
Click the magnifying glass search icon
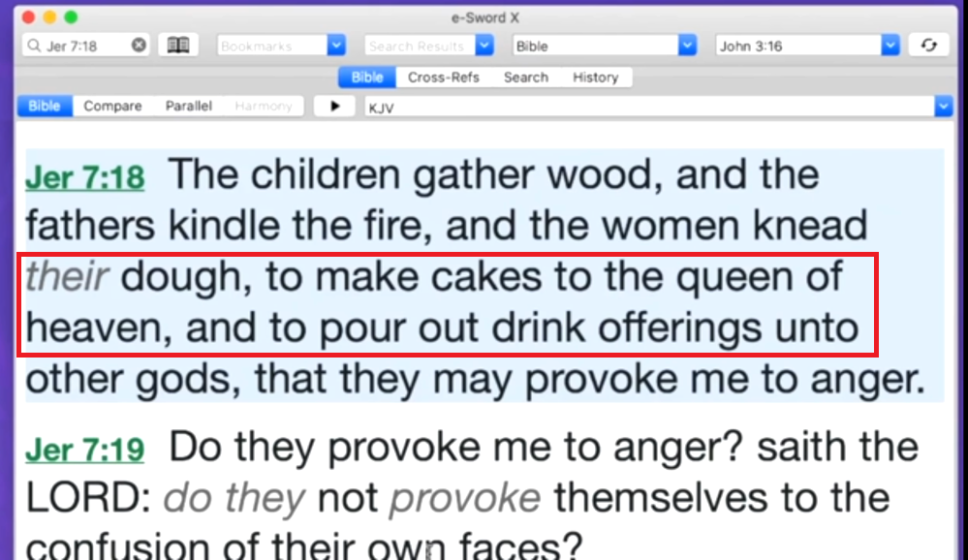[x=35, y=46]
